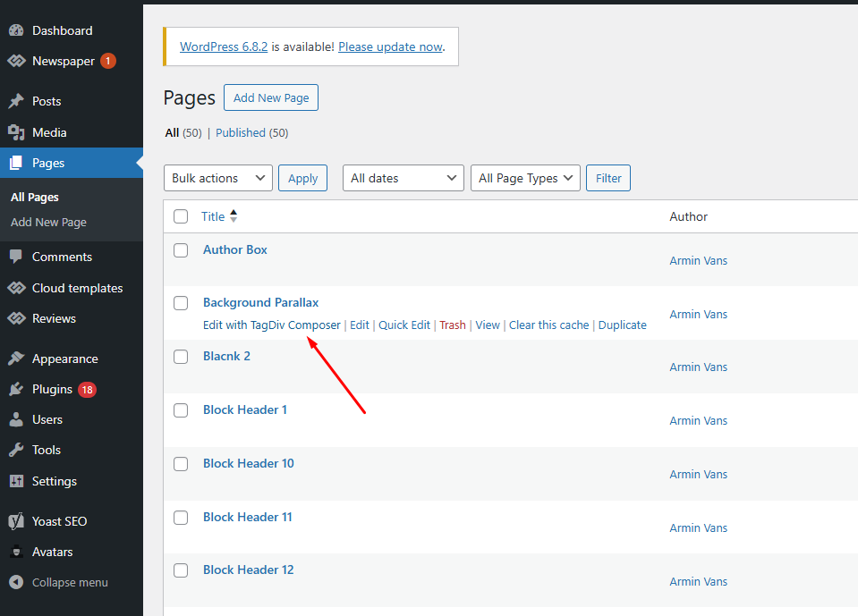This screenshot has width=858, height=616.
Task: Check the Block Header 10 checkbox
Action: pos(181,463)
